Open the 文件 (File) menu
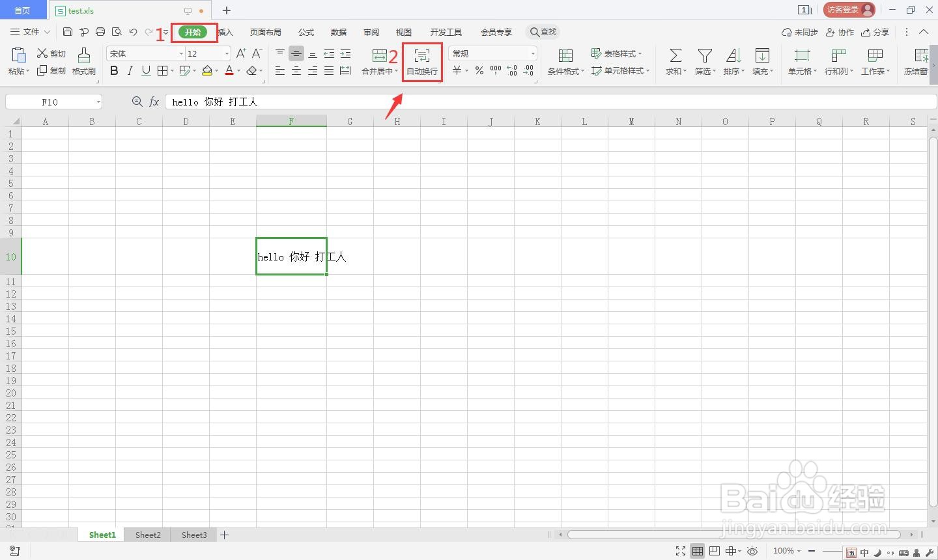Viewport: 938px width, 560px height. pyautogui.click(x=30, y=32)
